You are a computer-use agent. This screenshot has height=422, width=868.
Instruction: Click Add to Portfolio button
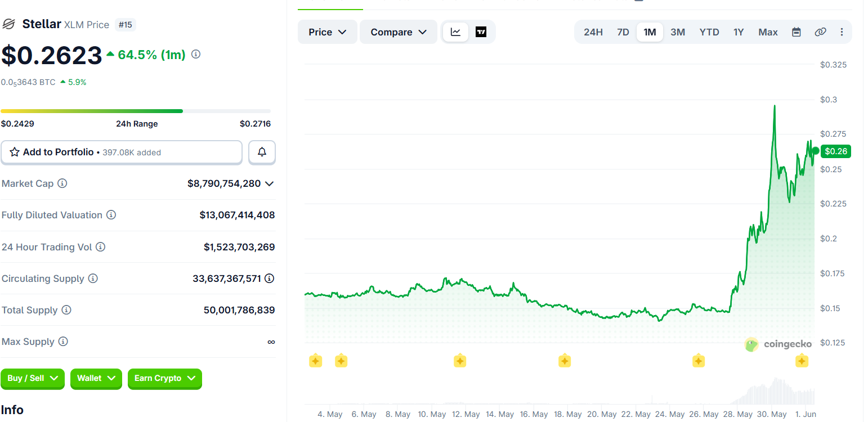122,152
